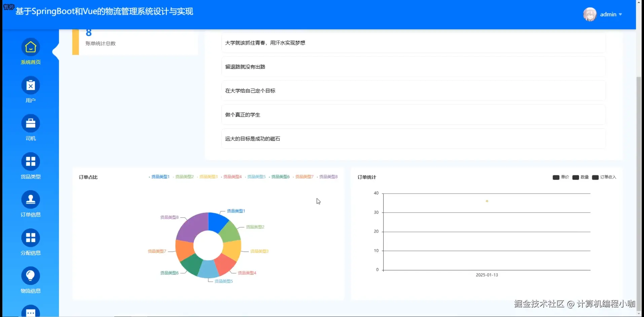Open the 系统首页 home icon in sidebar

click(31, 47)
